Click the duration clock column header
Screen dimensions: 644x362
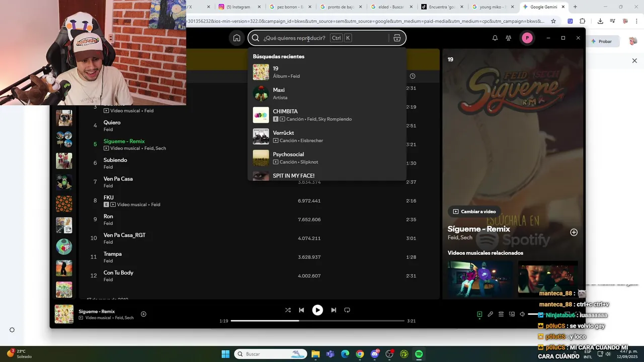coord(413,76)
